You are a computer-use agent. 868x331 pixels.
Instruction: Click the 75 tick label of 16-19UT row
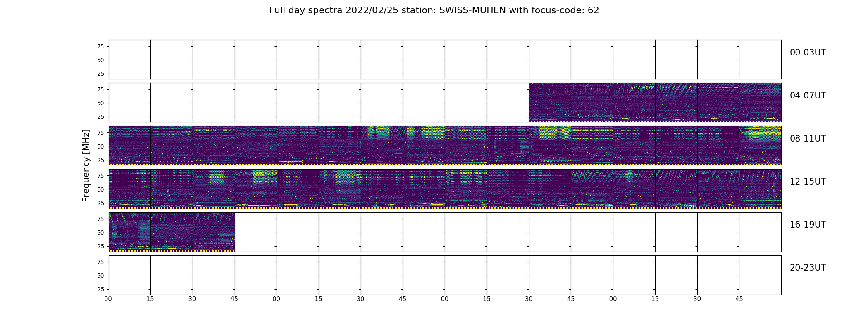(100, 219)
